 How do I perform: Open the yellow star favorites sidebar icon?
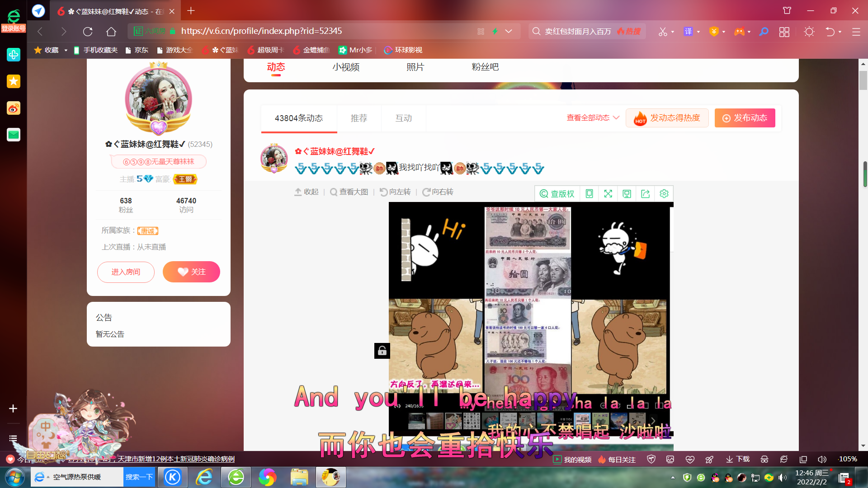14,81
